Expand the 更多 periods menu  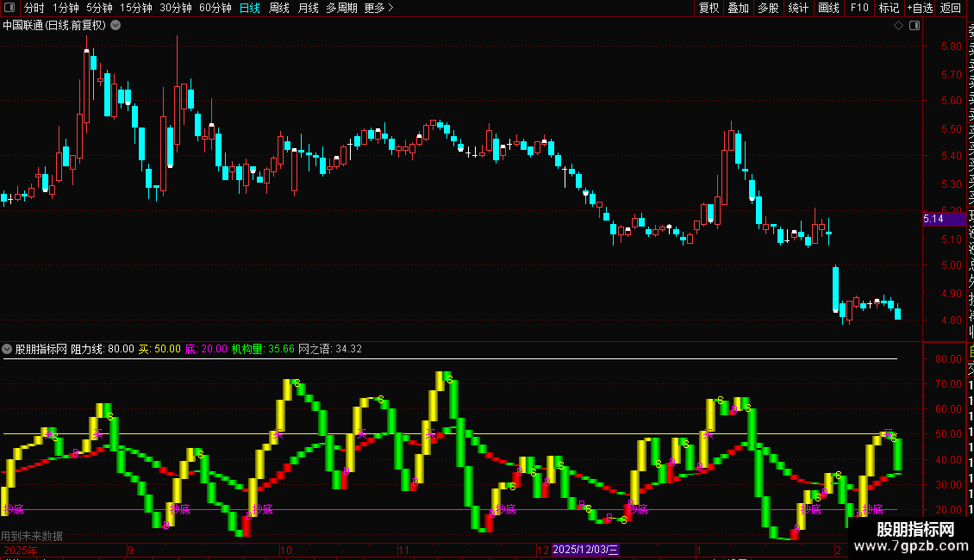[378, 8]
